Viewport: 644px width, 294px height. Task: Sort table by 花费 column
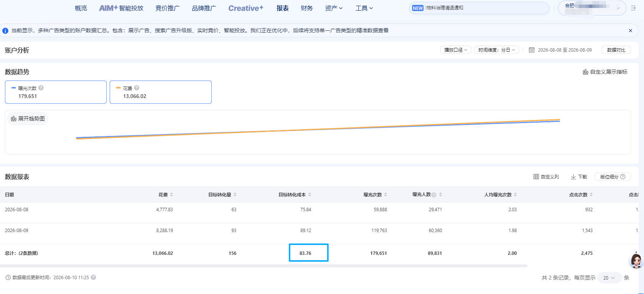172,194
